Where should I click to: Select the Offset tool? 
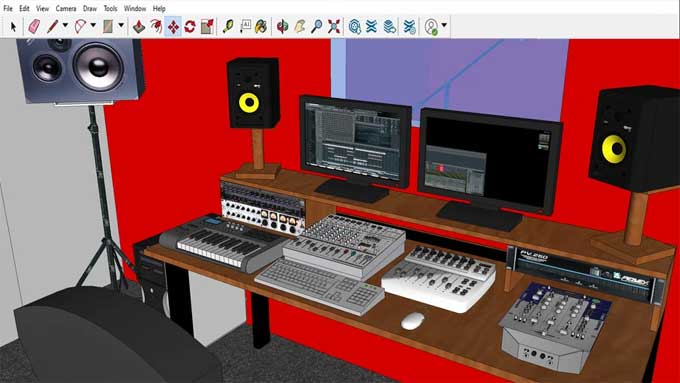pyautogui.click(x=156, y=26)
